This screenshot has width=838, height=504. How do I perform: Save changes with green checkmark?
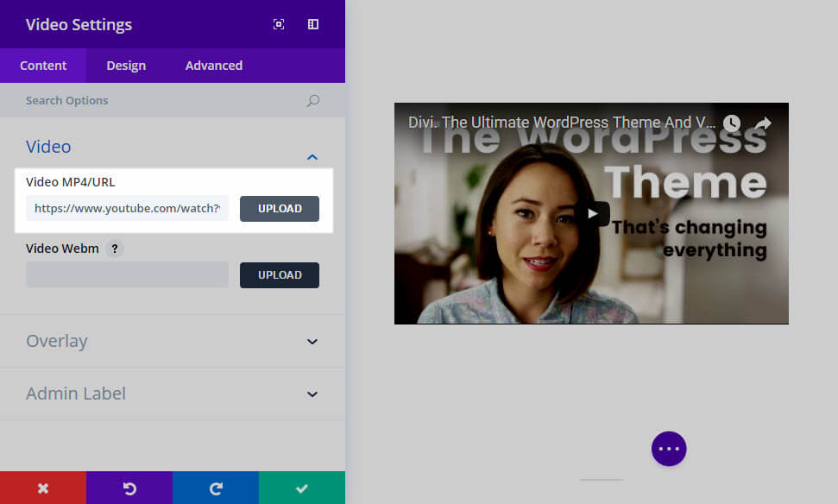302,488
